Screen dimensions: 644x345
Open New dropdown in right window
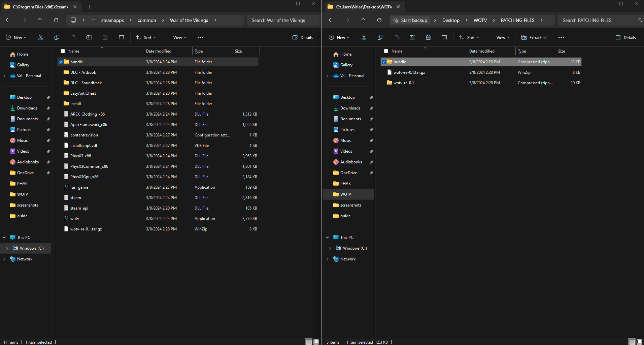point(339,38)
